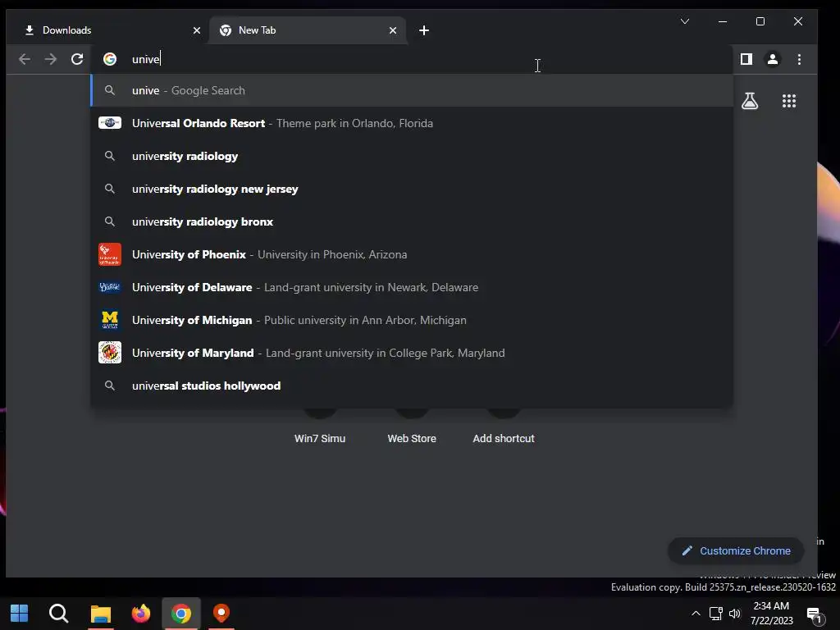Click the University of Michigan M logo

point(110,320)
